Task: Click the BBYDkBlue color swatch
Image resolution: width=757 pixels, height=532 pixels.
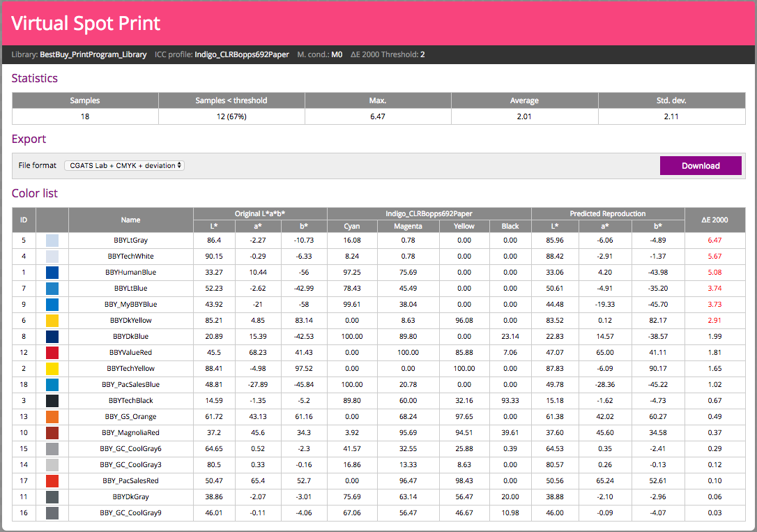Action: (52, 337)
